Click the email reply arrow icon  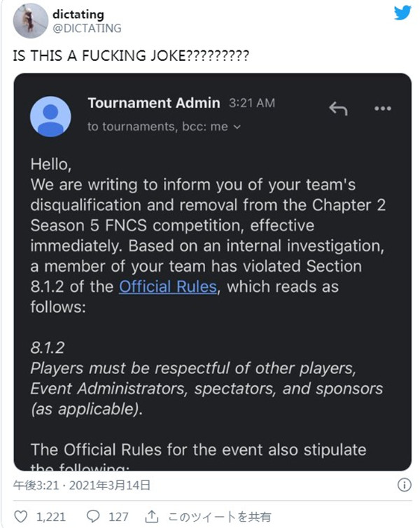[338, 109]
